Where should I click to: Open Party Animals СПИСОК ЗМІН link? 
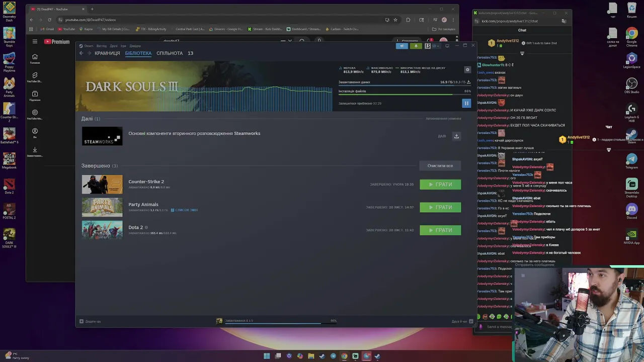185,210
